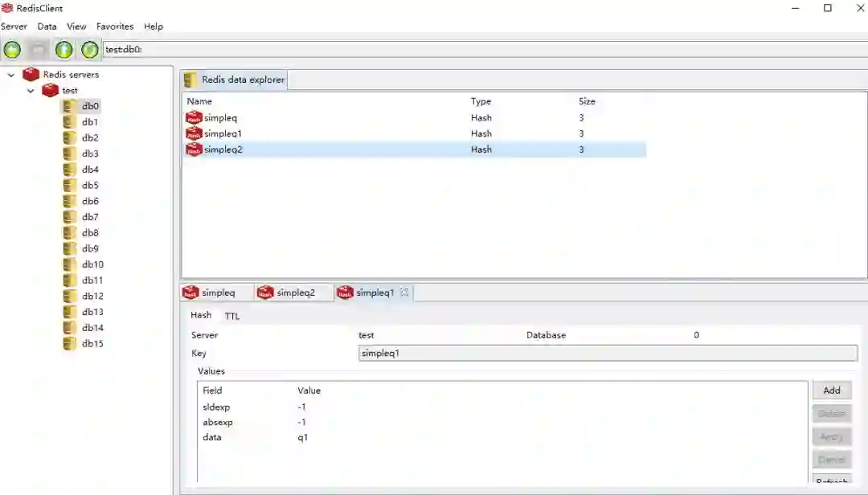Click the greyed forward toolbar icon
This screenshot has height=495, width=868.
[x=39, y=49]
